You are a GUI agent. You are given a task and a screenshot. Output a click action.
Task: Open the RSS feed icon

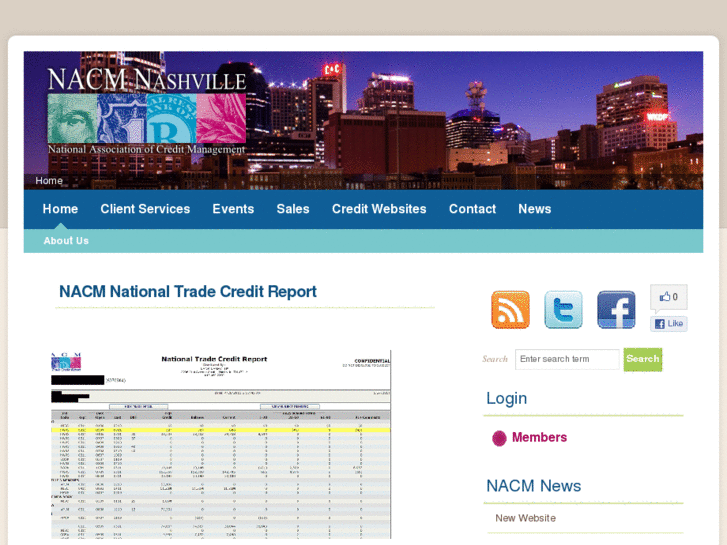click(x=510, y=309)
